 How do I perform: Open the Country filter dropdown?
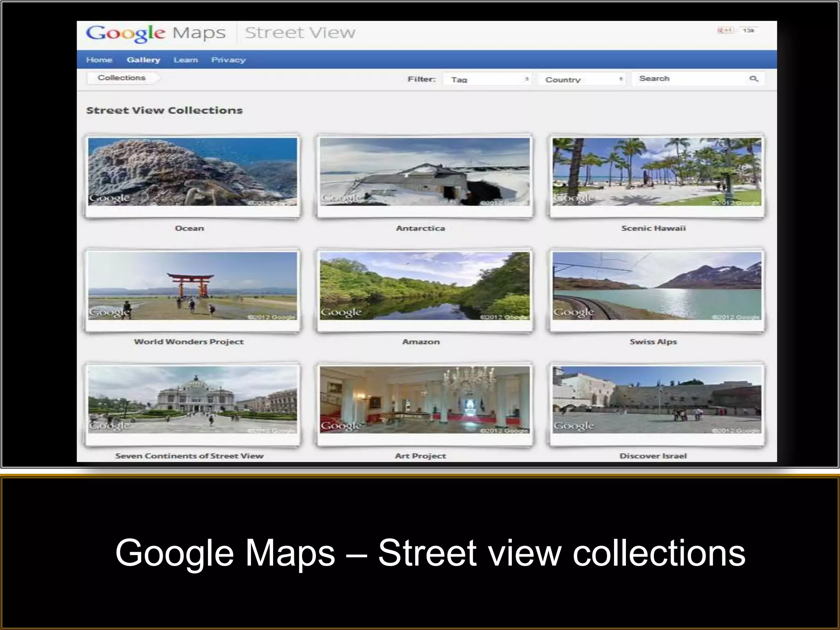pos(582,79)
